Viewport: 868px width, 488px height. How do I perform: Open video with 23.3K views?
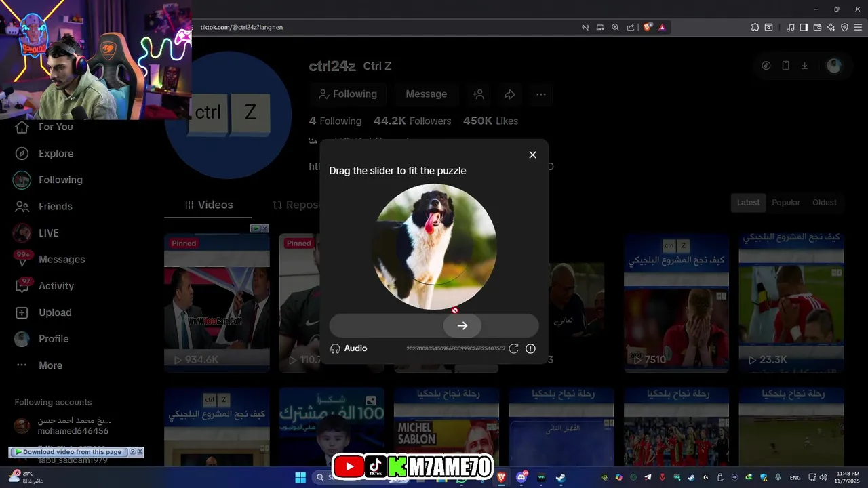coord(791,303)
